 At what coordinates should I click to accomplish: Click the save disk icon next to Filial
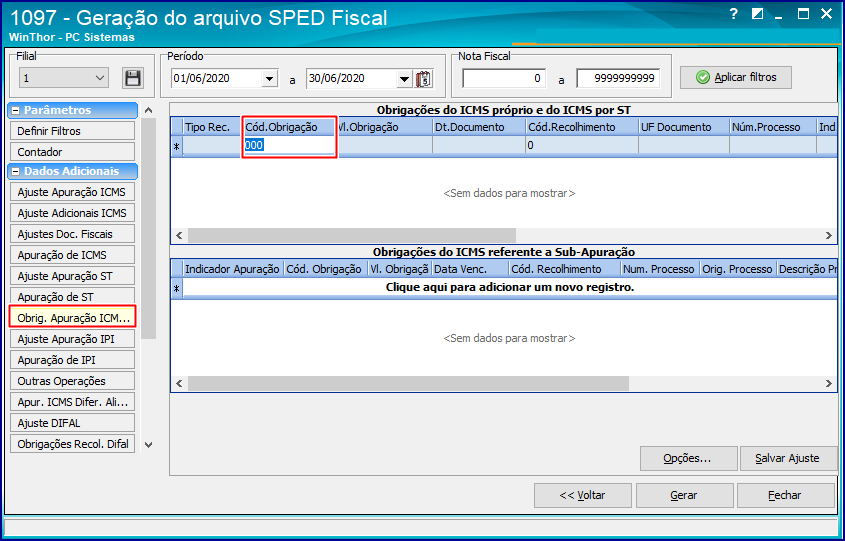click(x=132, y=78)
